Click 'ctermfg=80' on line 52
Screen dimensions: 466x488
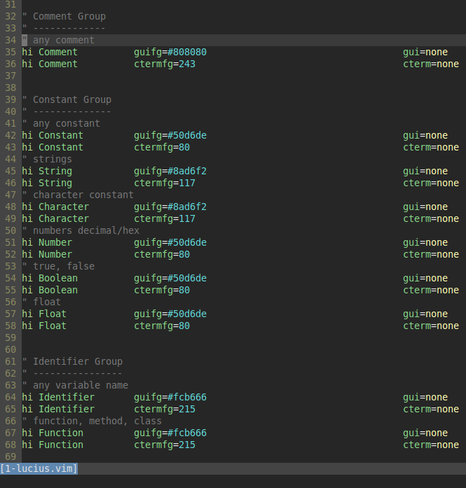coord(162,254)
